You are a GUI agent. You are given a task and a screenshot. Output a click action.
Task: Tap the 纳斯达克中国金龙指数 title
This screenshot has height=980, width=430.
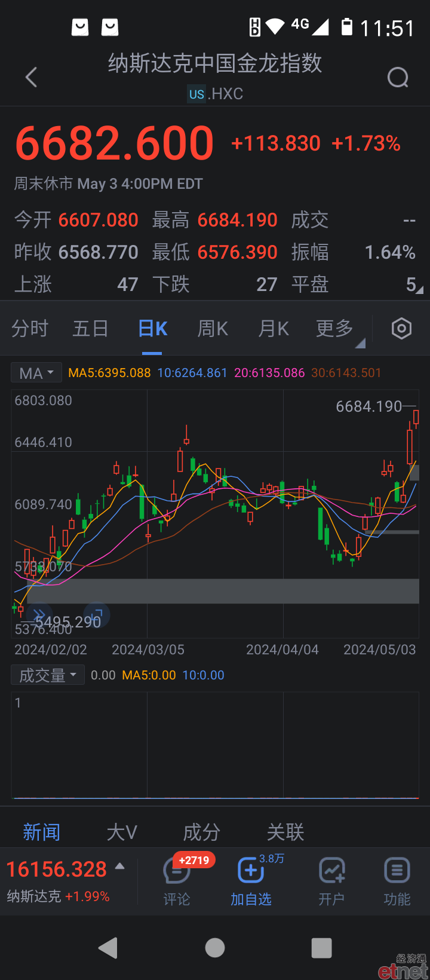point(215,63)
